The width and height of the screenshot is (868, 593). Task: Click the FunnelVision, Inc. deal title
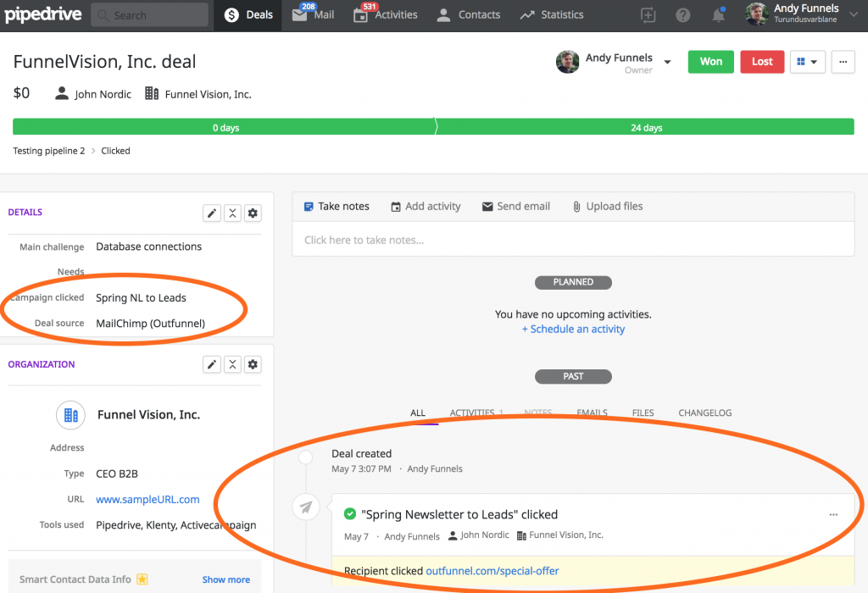point(104,61)
